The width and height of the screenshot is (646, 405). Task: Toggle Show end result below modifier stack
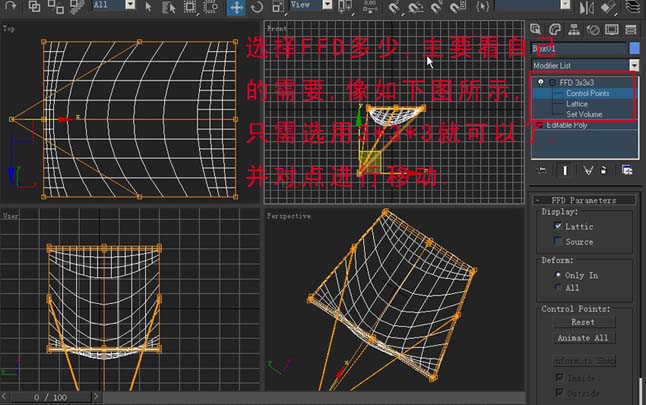(565, 170)
